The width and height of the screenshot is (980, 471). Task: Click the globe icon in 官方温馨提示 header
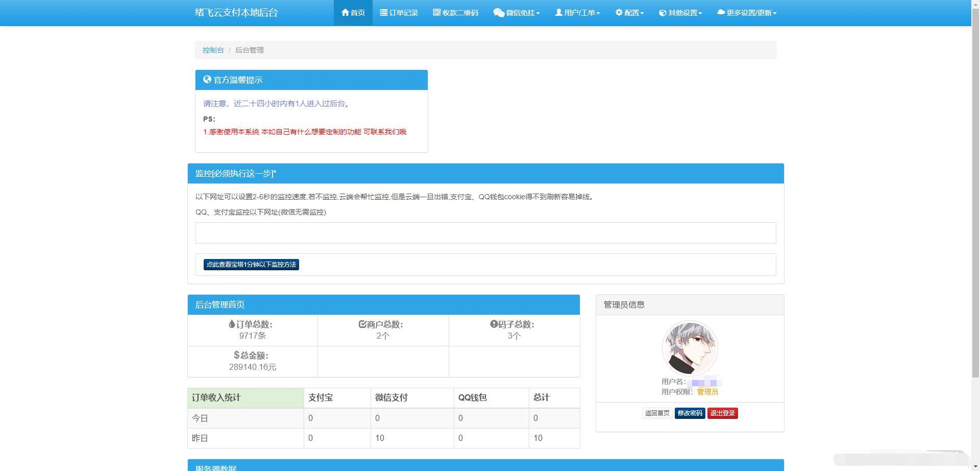click(x=207, y=79)
